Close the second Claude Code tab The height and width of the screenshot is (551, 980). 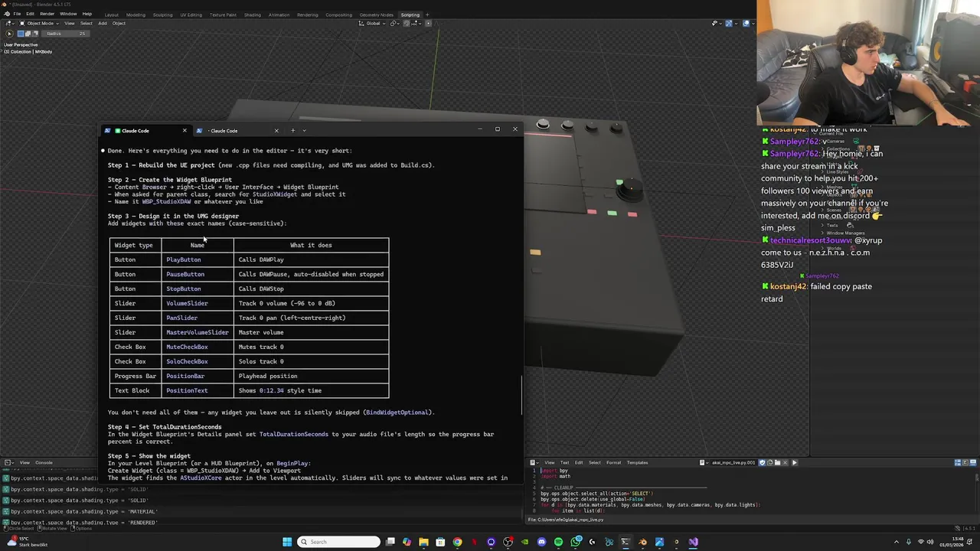coord(276,130)
